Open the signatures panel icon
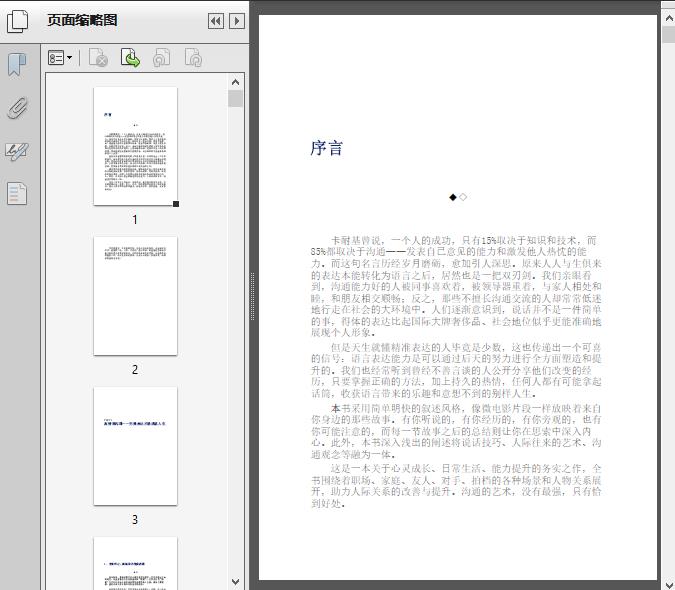 click(17, 151)
